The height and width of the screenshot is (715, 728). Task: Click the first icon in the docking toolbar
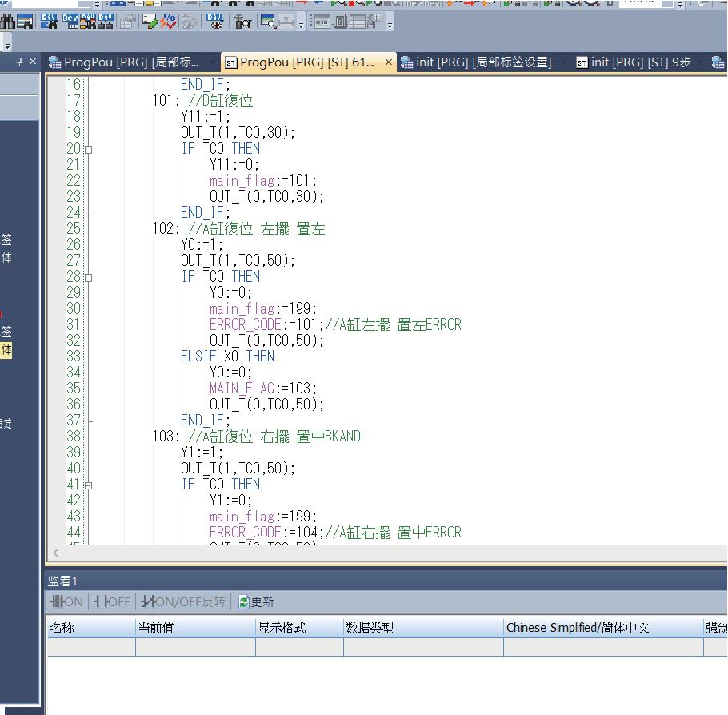322,22
